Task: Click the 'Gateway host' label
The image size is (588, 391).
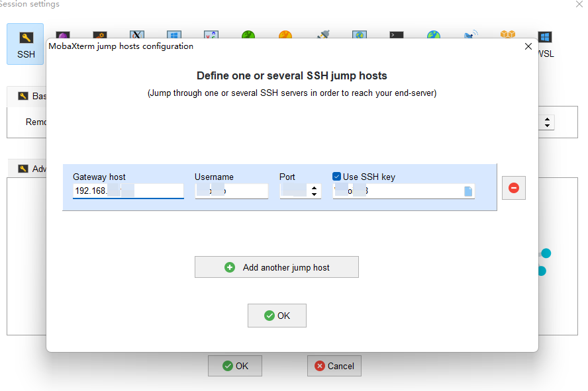Action: 99,177
